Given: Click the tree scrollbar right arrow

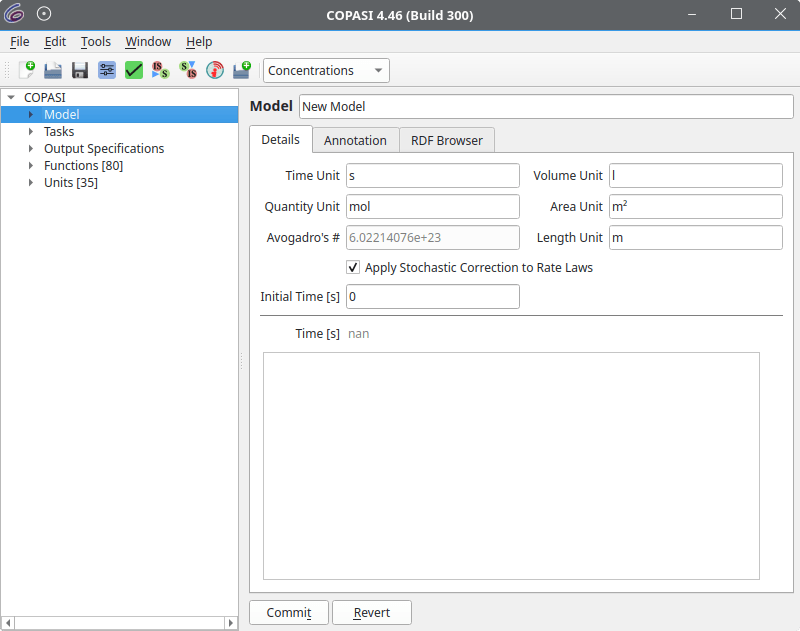Looking at the screenshot, I should [x=231, y=623].
